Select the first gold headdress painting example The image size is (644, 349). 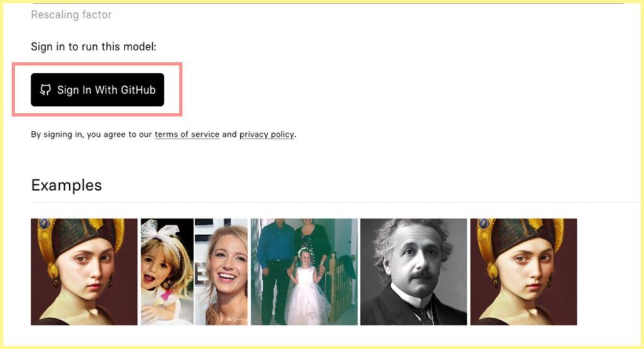point(84,272)
